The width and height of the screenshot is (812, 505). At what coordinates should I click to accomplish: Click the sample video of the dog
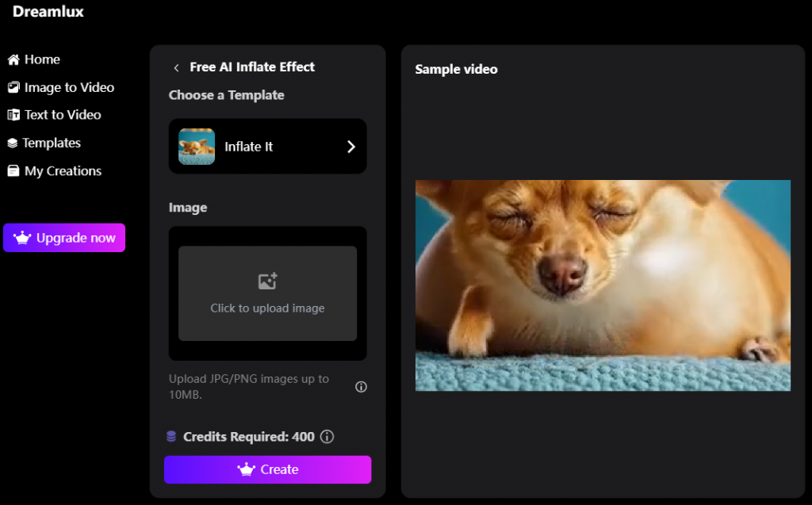603,285
